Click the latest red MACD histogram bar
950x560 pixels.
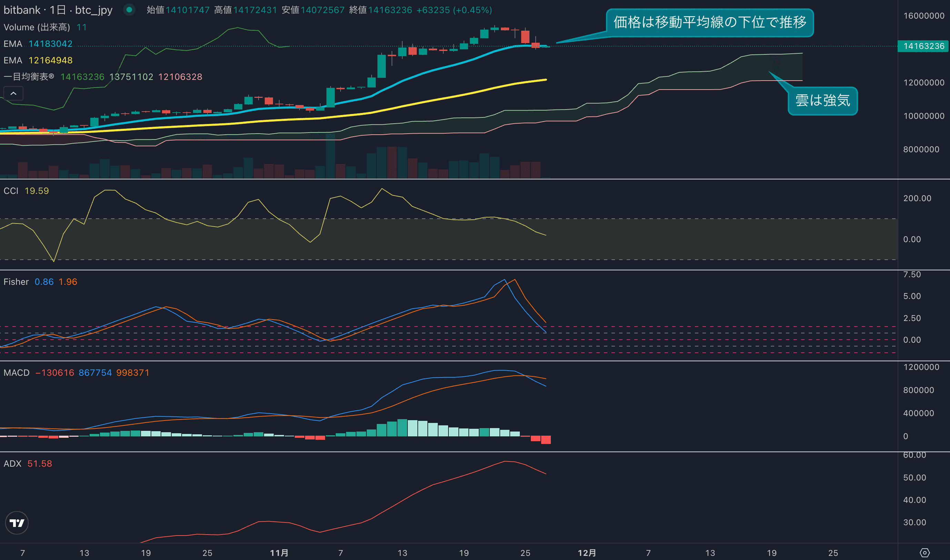(x=546, y=439)
